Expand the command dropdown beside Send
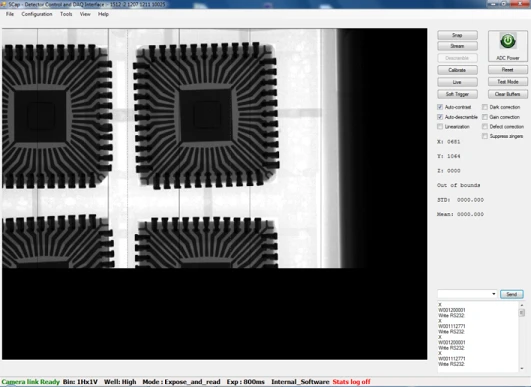531x387 pixels. pos(493,294)
